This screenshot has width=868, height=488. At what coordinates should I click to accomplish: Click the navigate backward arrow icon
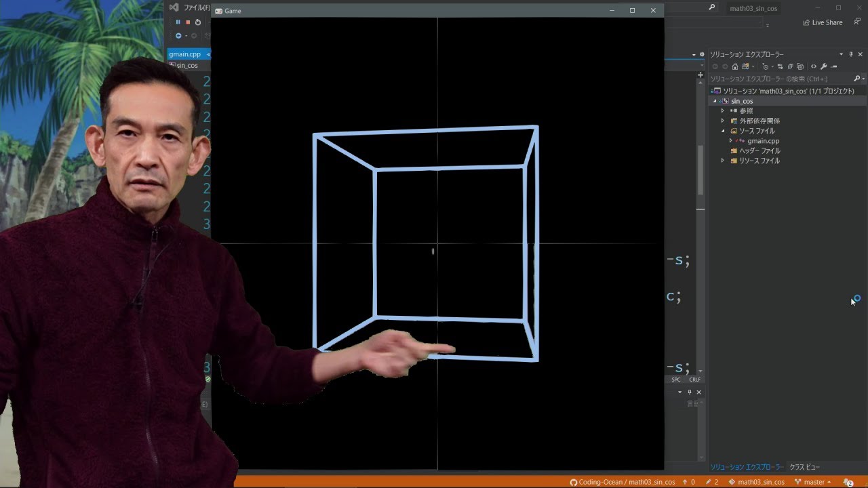715,66
